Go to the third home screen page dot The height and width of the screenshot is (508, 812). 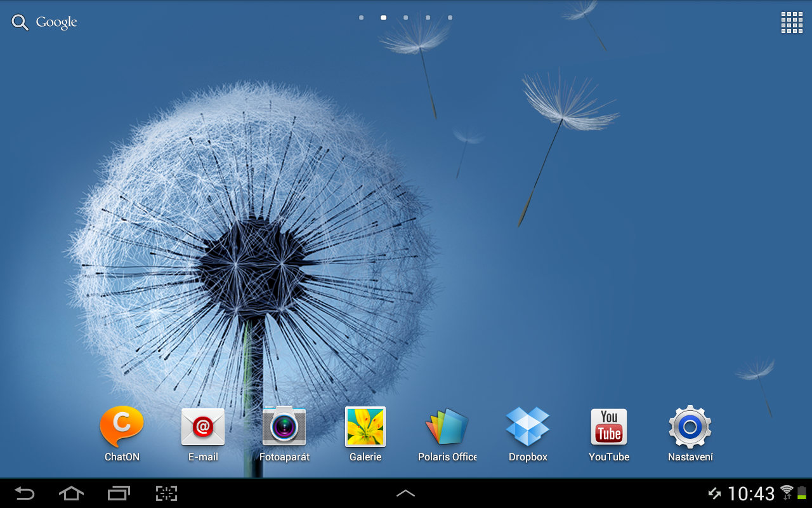[x=406, y=18]
